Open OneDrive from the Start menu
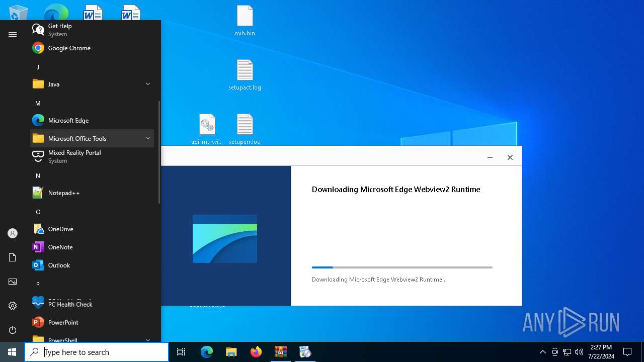Viewport: 644px width, 362px height. tap(92, 229)
